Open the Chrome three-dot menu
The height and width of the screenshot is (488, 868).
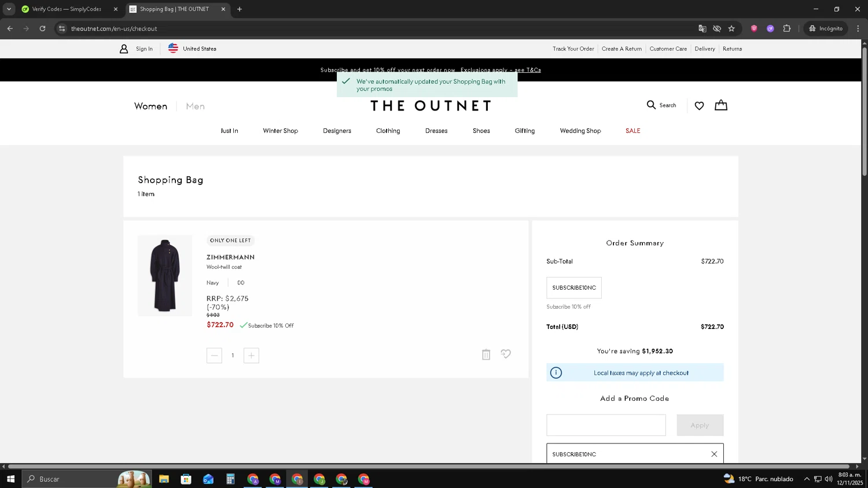coord(858,28)
